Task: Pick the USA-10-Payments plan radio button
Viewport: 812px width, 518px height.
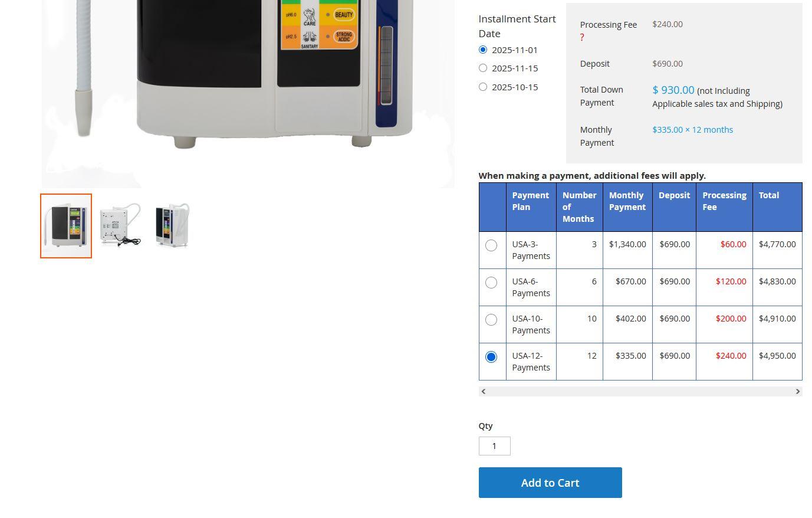Action: (491, 320)
